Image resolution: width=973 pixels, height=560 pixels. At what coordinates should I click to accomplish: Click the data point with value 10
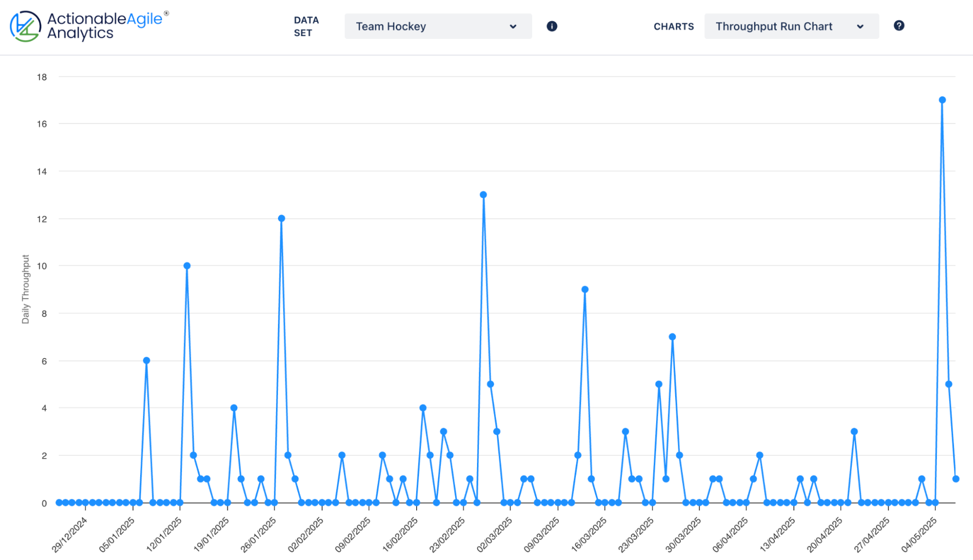click(x=187, y=266)
